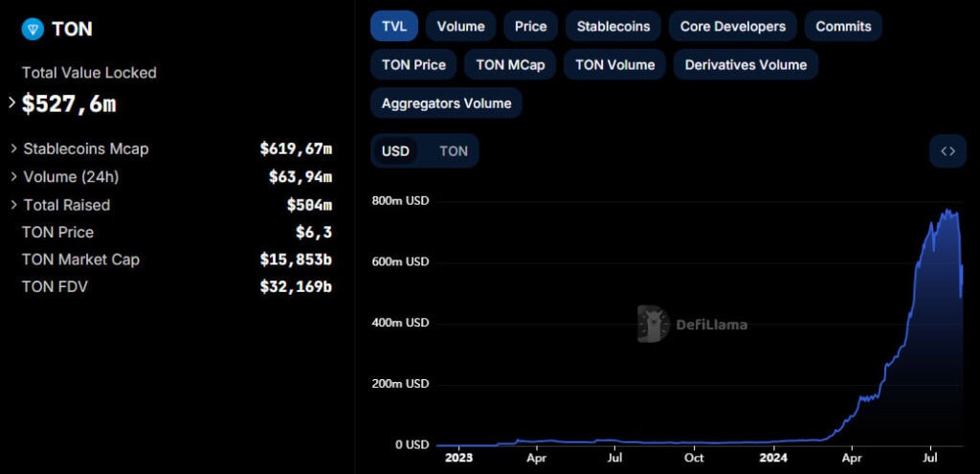The height and width of the screenshot is (474, 980).
Task: Open the embed code icon button
Action: point(947,151)
